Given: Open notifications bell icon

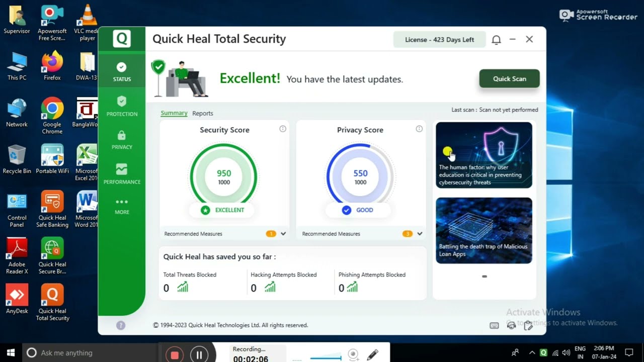Looking at the screenshot, I should pyautogui.click(x=496, y=40).
